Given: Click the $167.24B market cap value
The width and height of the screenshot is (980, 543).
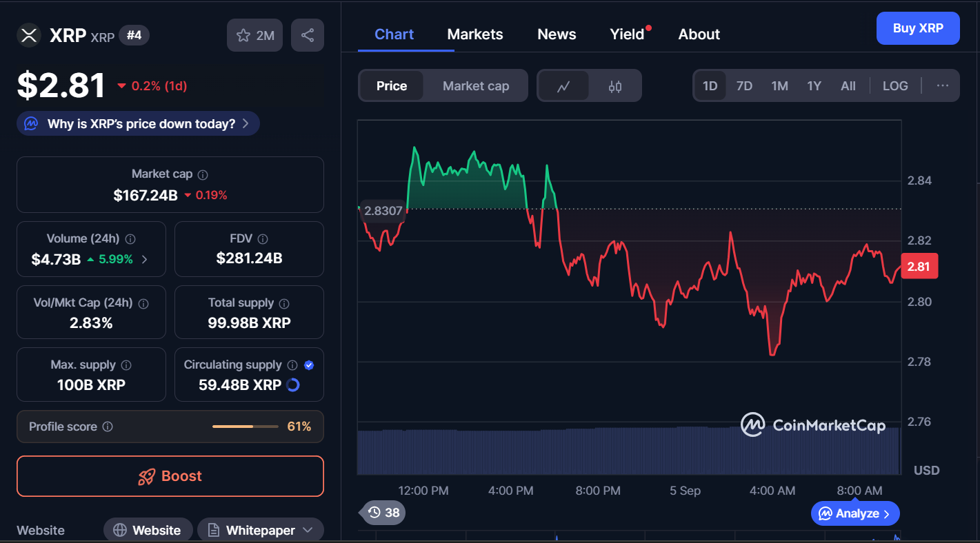Looking at the screenshot, I should click(146, 195).
